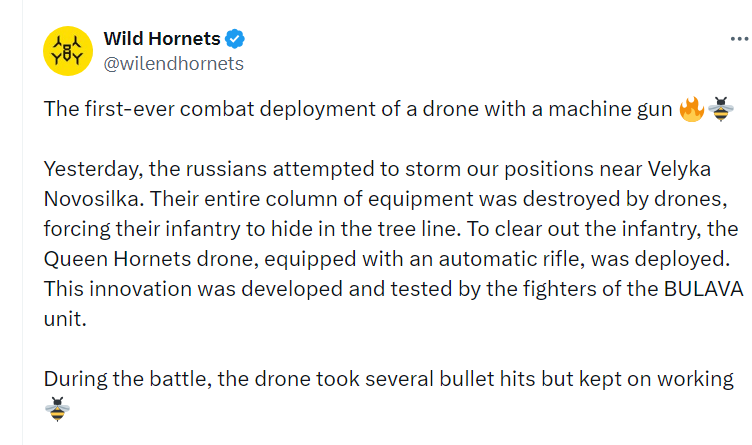Open the Wild Hornets yellow profile avatar
Viewport: 752px width, 445px height.
(x=68, y=51)
